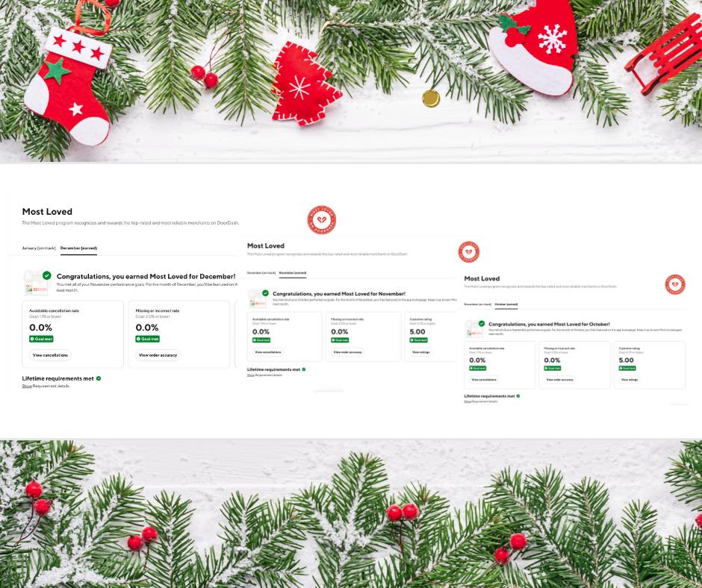Click Show requirement details link in December panel
702x588 pixels.
[27, 386]
